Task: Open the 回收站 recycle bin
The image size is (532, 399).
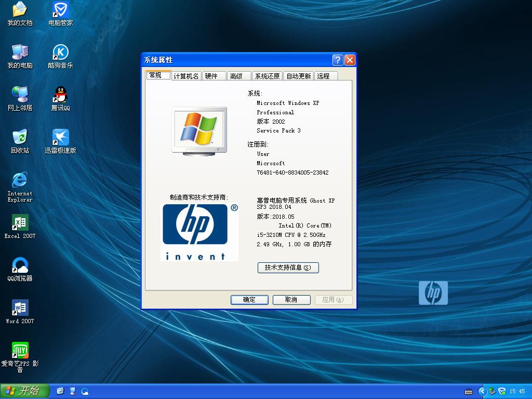Action: (x=19, y=138)
